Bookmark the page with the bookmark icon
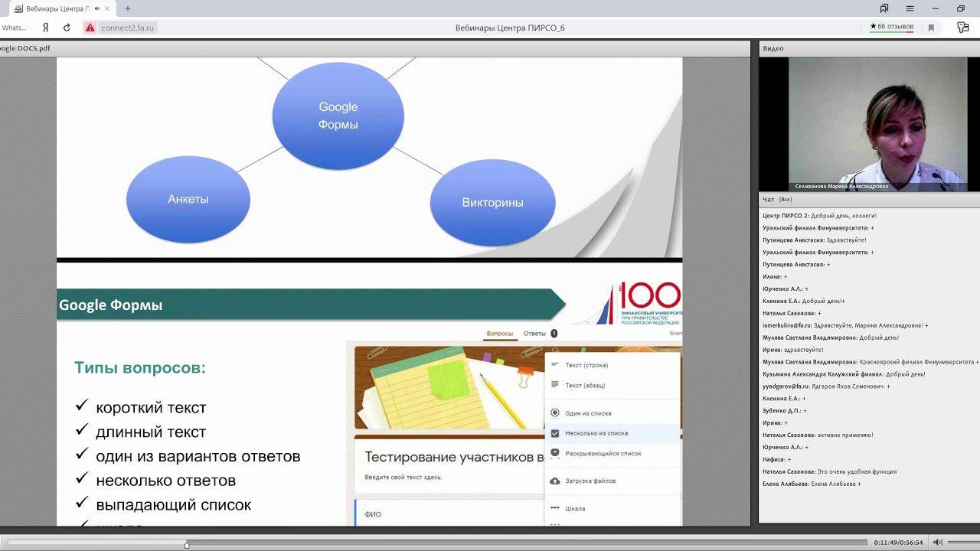 pyautogui.click(x=931, y=28)
